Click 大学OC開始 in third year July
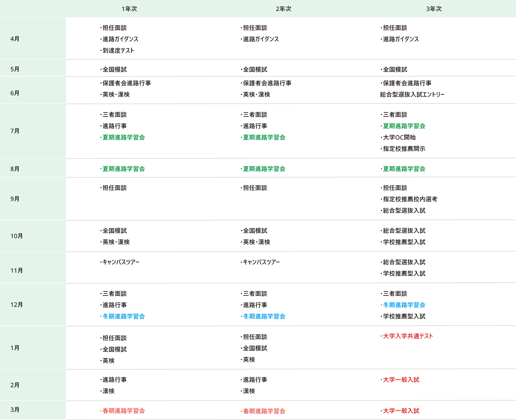 (399, 137)
